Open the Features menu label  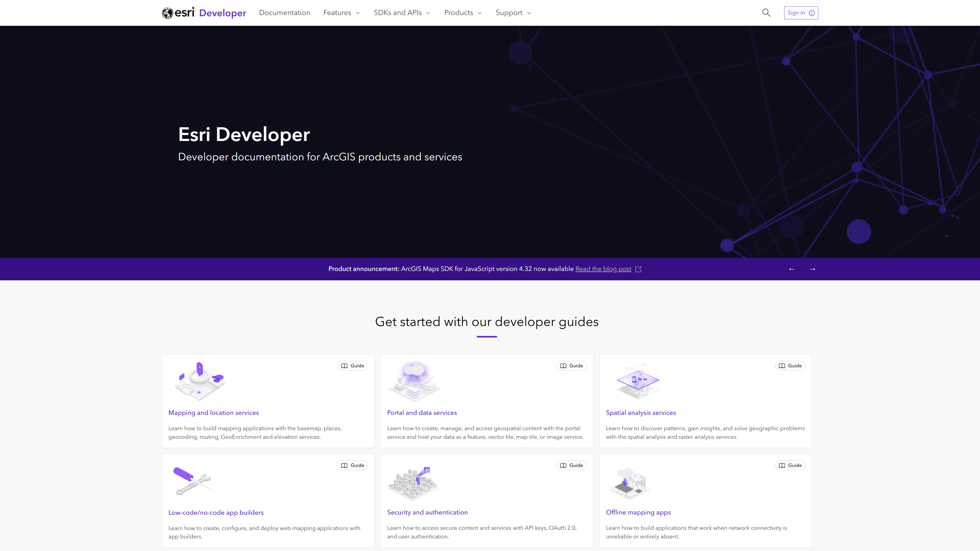point(337,13)
